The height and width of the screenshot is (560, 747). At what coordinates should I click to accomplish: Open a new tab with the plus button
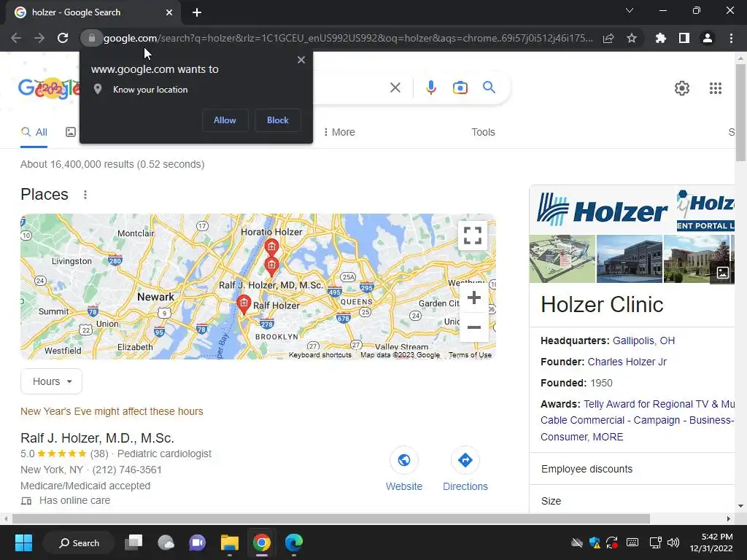[x=197, y=12]
